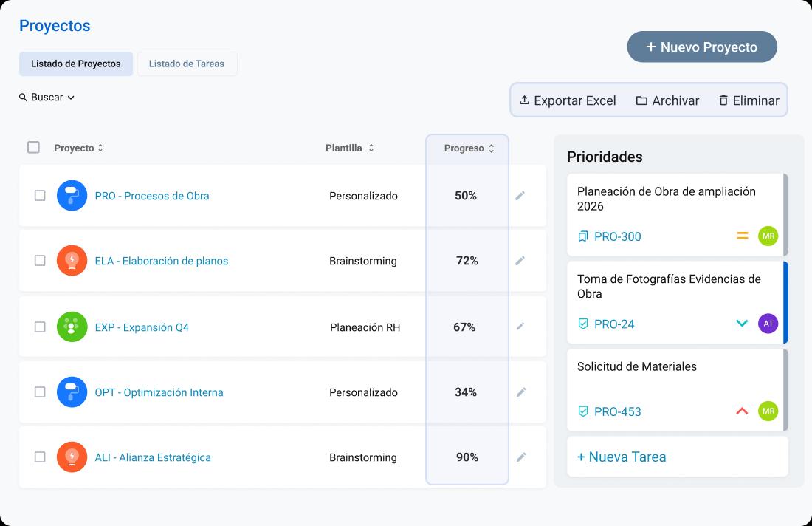The image size is (812, 526).
Task: Edit the ELA - Elaboración de planos row
Action: 520,260
